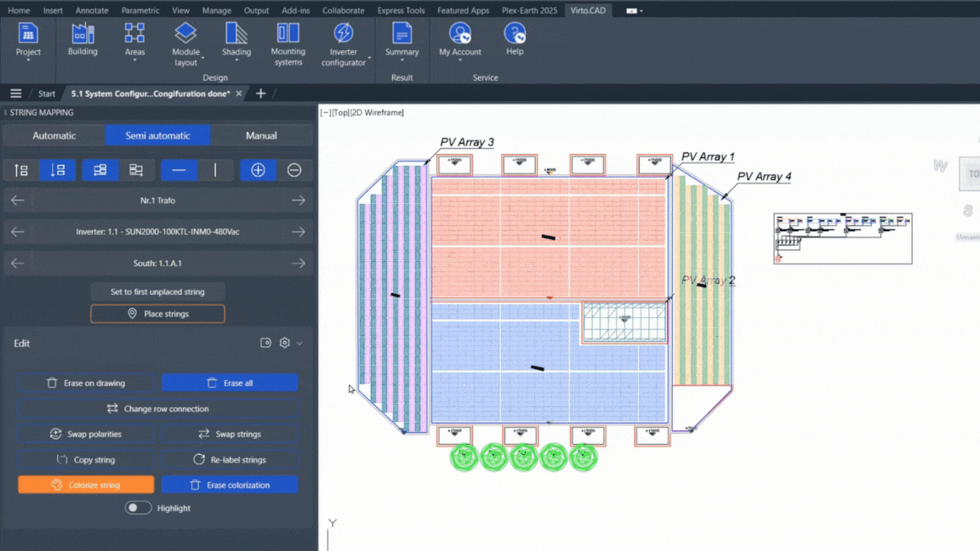Open My Account in ribbon

pos(460,41)
